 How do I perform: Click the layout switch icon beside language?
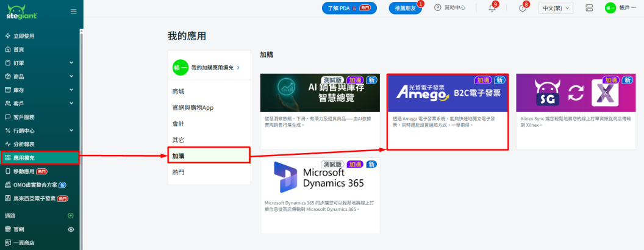pos(589,8)
